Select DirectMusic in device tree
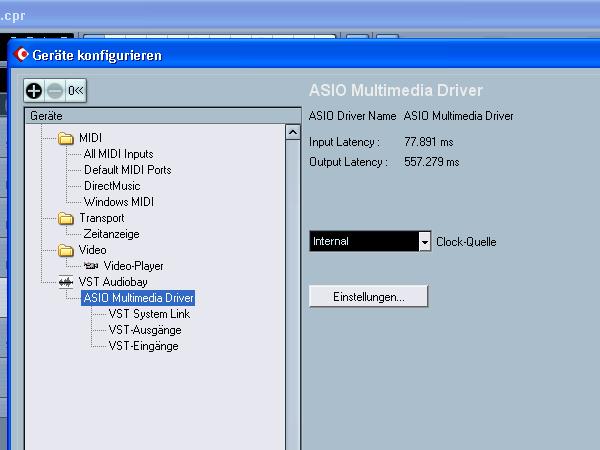 coord(112,186)
